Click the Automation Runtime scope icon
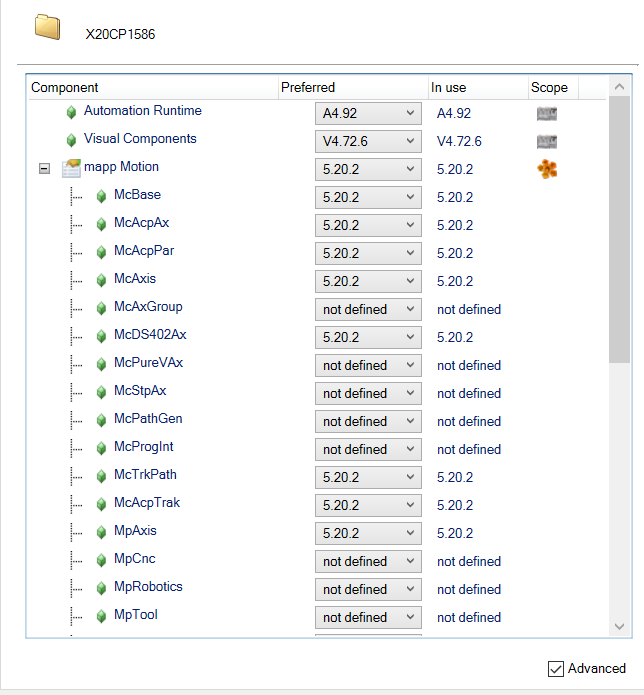Viewport: 644px width, 695px height. coord(547,113)
